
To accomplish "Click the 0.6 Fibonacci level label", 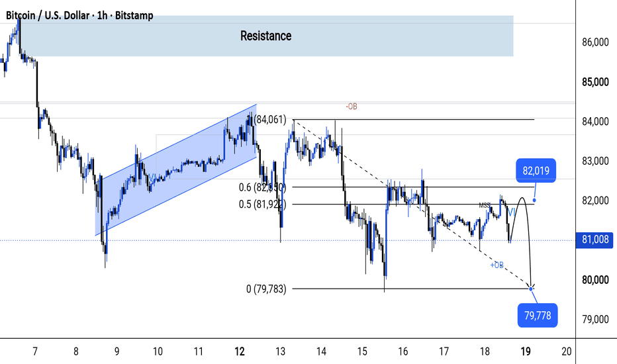I will [x=262, y=187].
